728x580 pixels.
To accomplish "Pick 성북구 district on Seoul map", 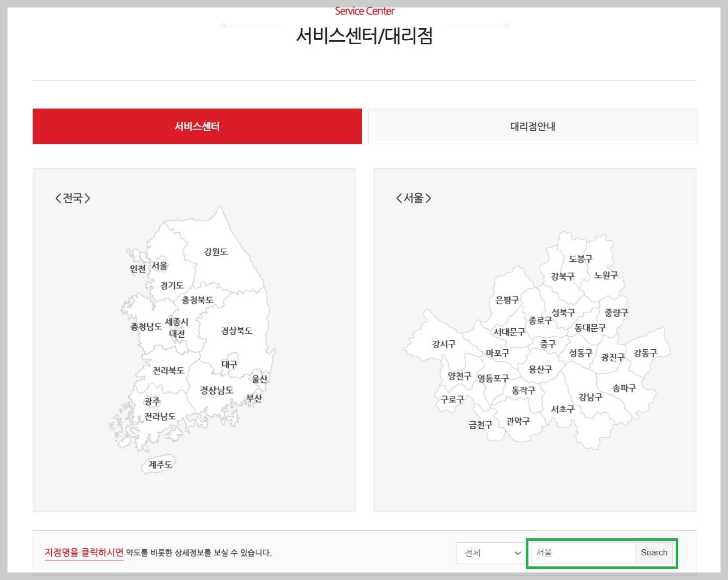I will (564, 313).
